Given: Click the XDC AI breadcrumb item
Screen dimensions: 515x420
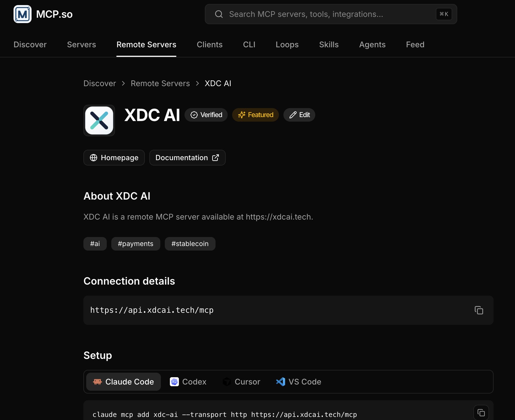Looking at the screenshot, I should 218,83.
